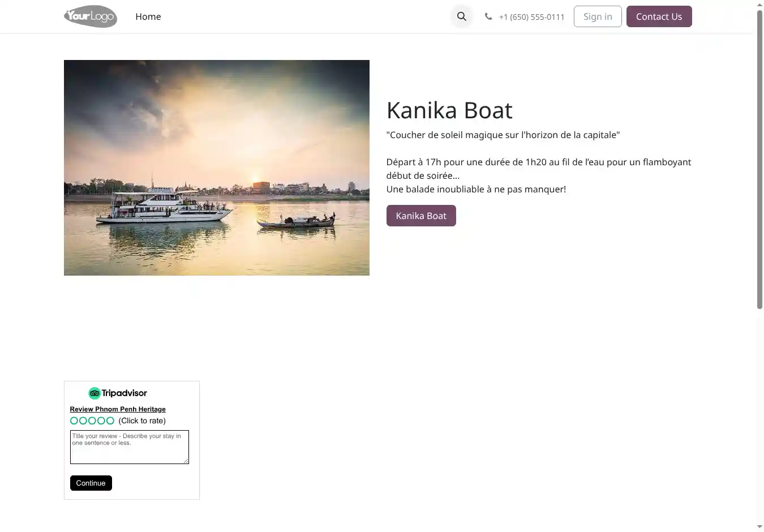Click the Contact Us button
The image size is (764, 532).
pyautogui.click(x=659, y=16)
